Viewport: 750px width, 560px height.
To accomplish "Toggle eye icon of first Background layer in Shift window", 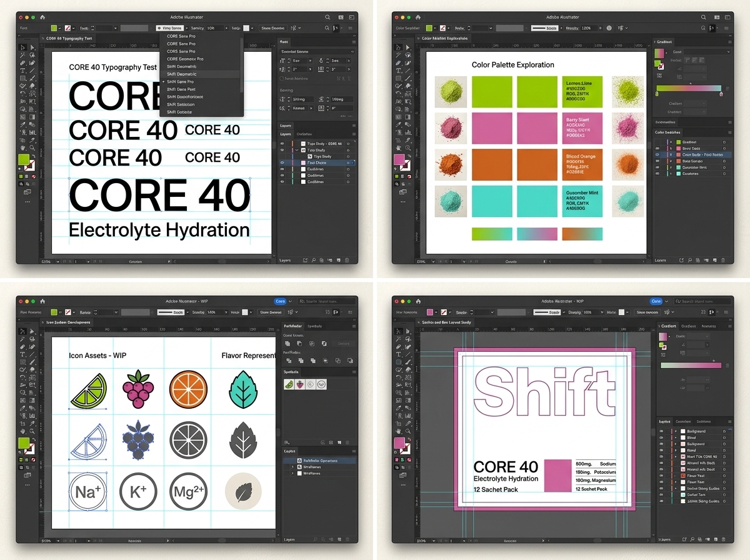I will [x=662, y=431].
